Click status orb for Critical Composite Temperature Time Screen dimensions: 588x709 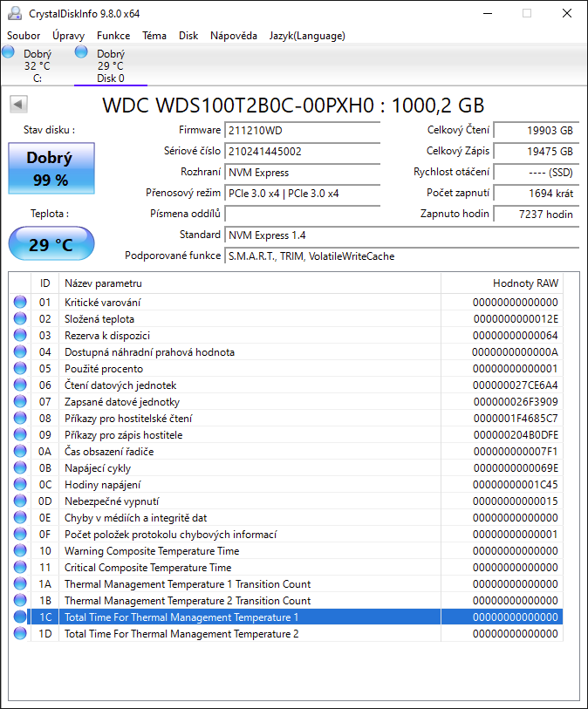tap(20, 567)
